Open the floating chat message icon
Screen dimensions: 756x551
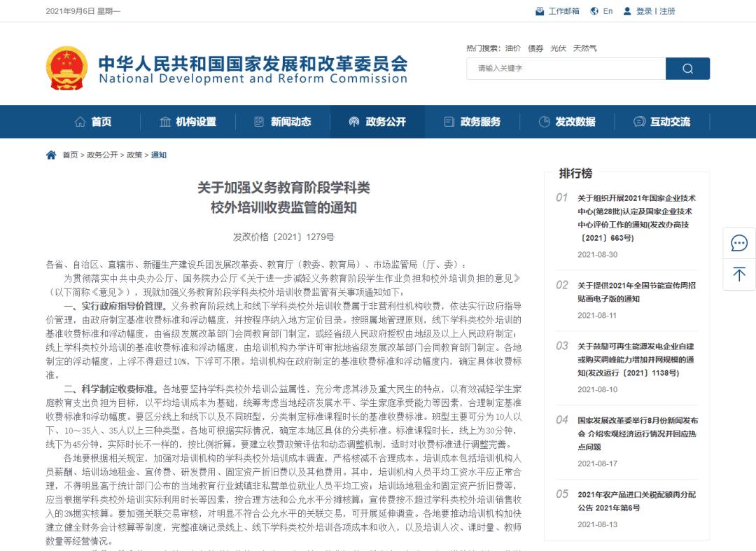point(739,242)
